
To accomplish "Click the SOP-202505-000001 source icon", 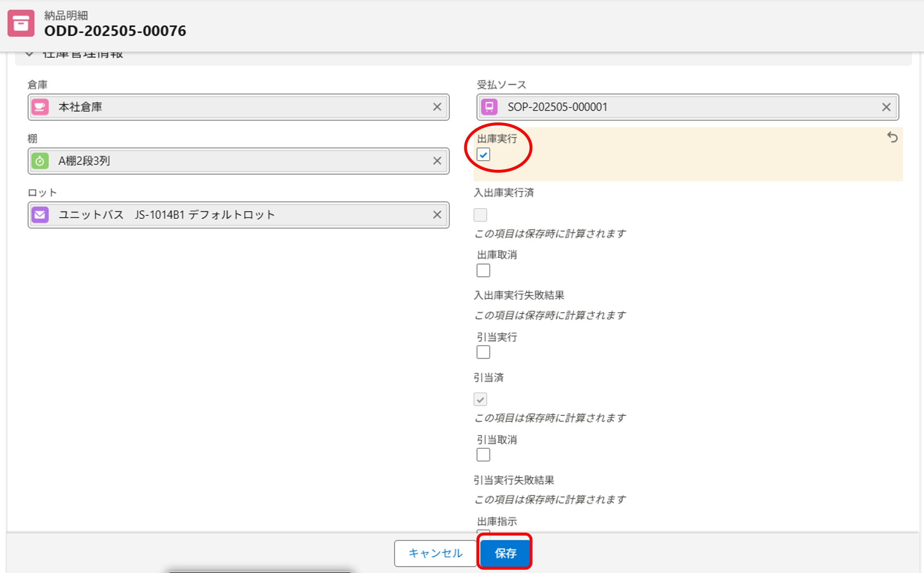I will pos(489,107).
